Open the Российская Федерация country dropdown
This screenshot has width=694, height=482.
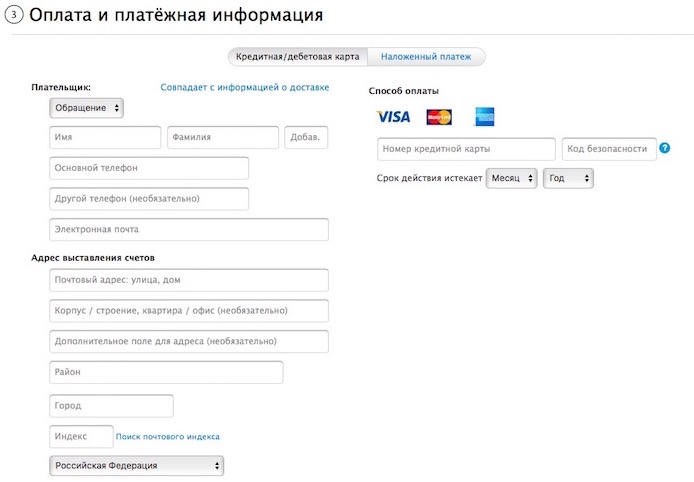[x=136, y=466]
